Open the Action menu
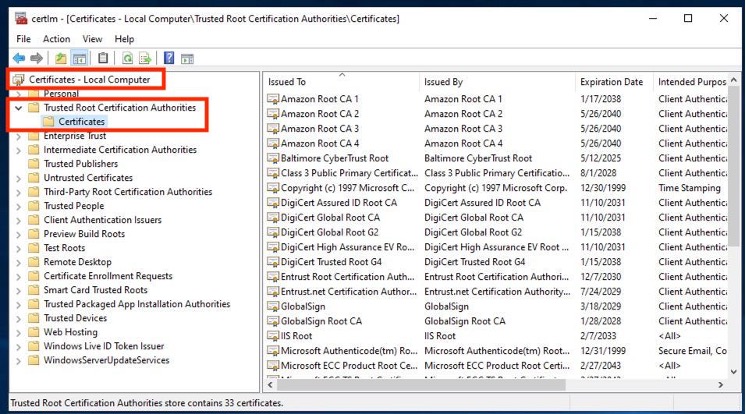The width and height of the screenshot is (746, 414). pyautogui.click(x=56, y=39)
